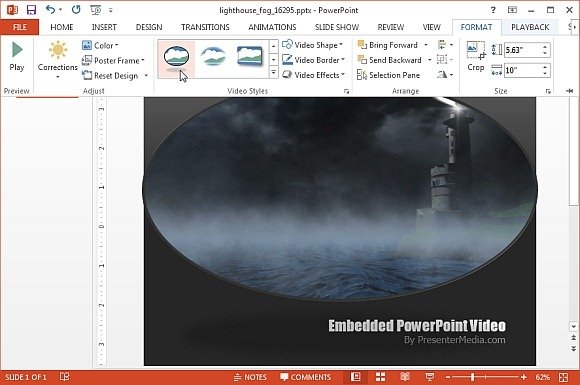
Task: Play the video preview
Action: 17,56
